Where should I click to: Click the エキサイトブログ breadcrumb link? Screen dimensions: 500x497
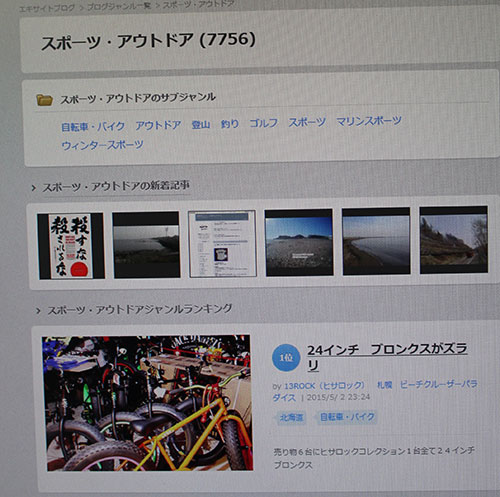(x=47, y=8)
